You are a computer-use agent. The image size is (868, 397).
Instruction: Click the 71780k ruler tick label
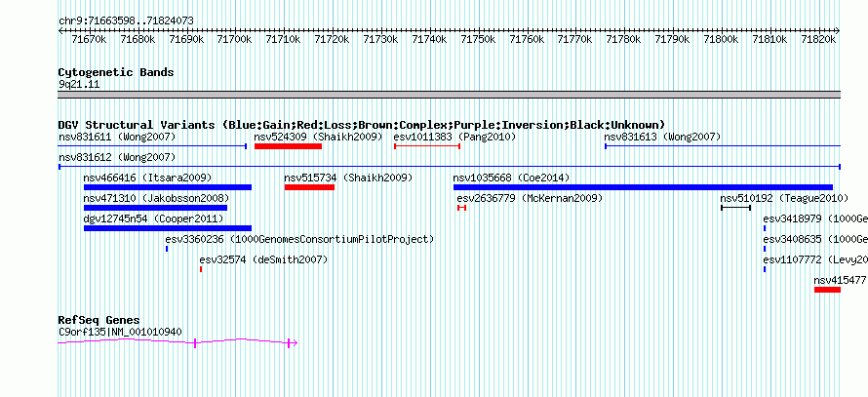click(624, 39)
